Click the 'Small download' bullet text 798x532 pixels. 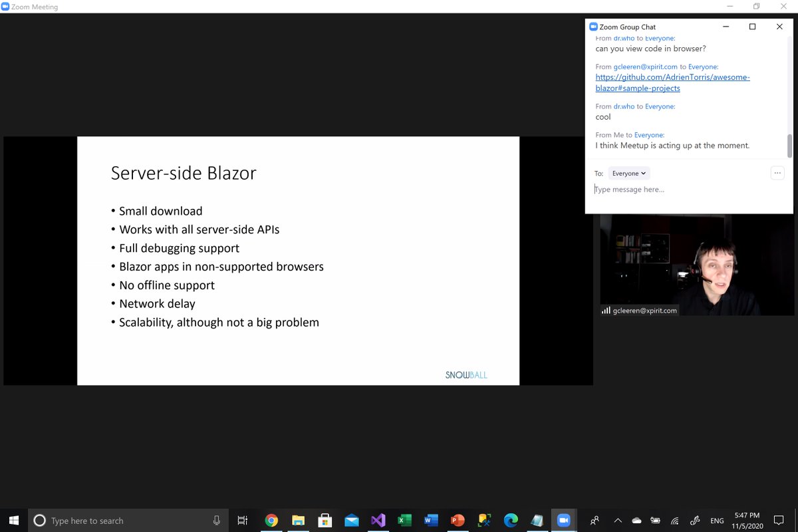click(x=160, y=211)
